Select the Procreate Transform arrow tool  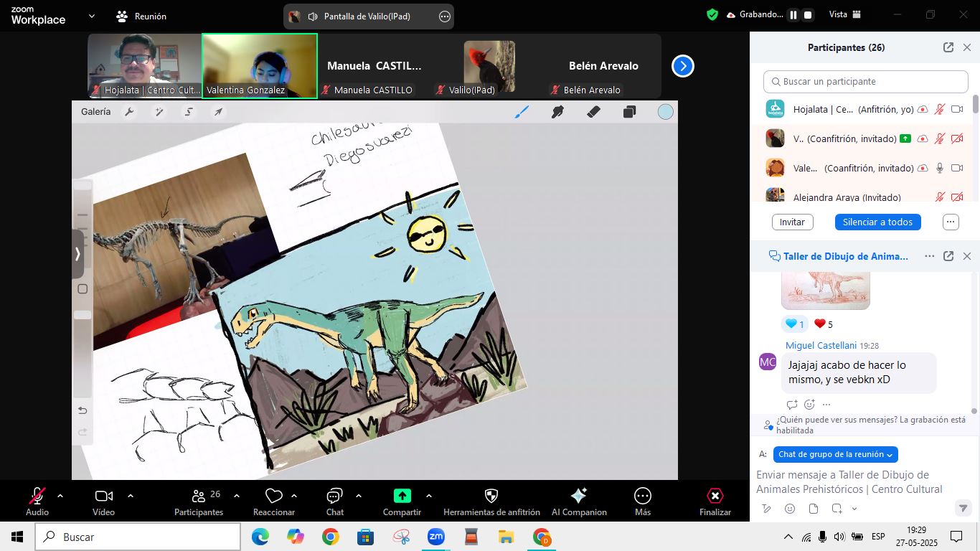tap(218, 112)
